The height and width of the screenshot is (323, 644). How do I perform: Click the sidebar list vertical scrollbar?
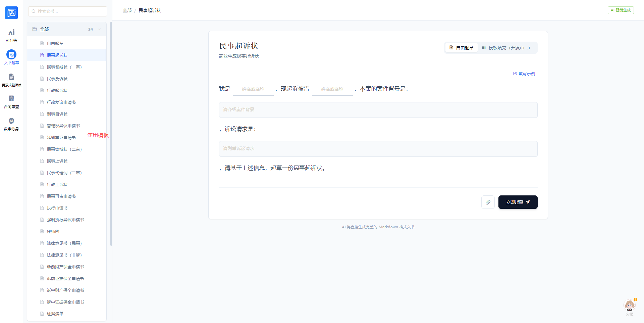pos(111,134)
